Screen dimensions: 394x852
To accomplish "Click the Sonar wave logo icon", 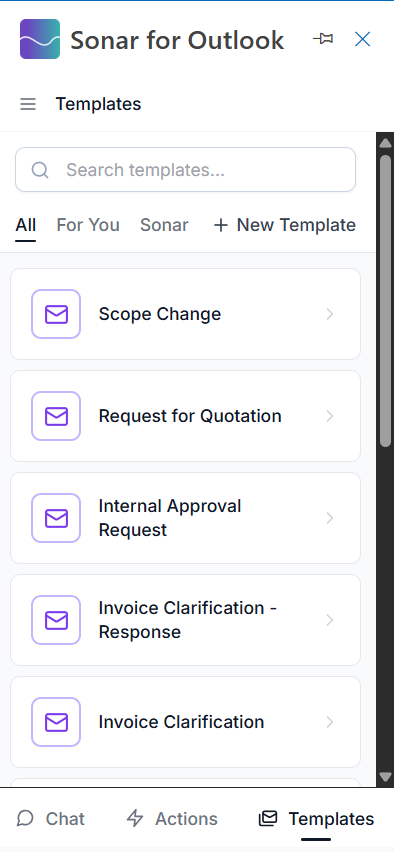I will point(40,39).
